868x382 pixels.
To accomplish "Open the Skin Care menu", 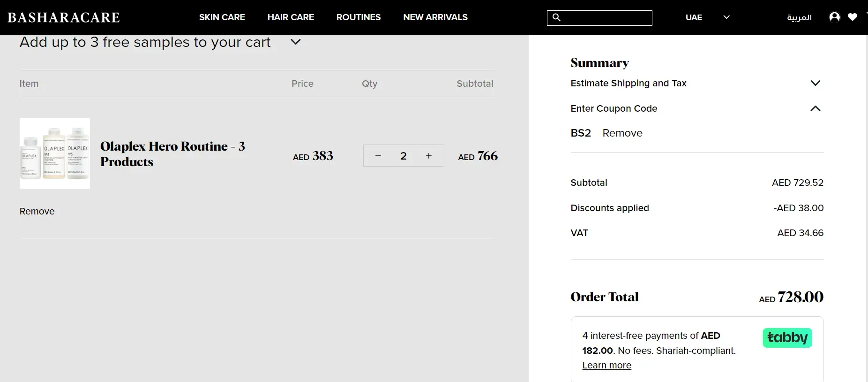I will (222, 17).
